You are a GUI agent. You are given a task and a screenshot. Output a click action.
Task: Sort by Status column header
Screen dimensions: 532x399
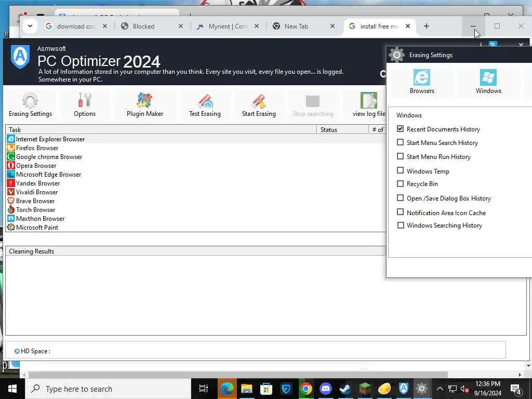[x=342, y=129]
